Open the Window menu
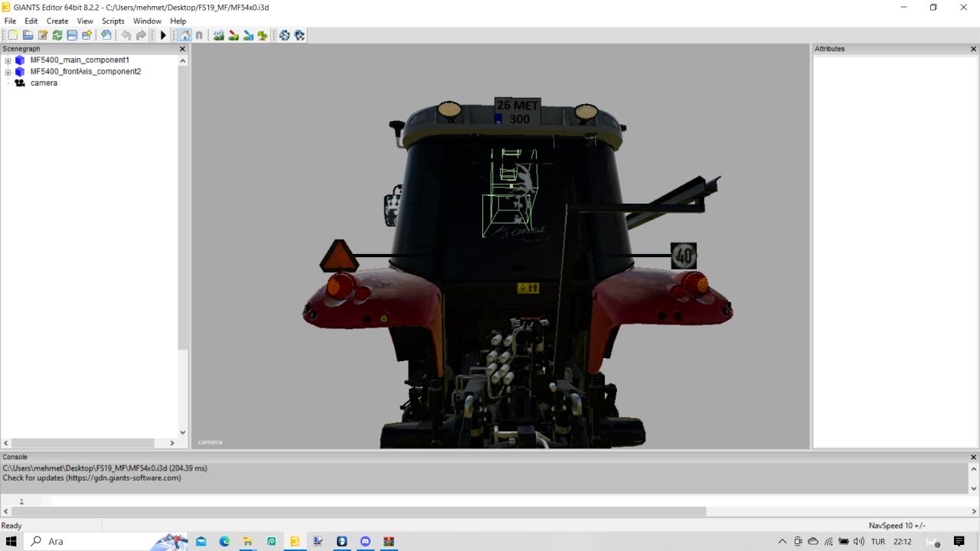 click(147, 21)
